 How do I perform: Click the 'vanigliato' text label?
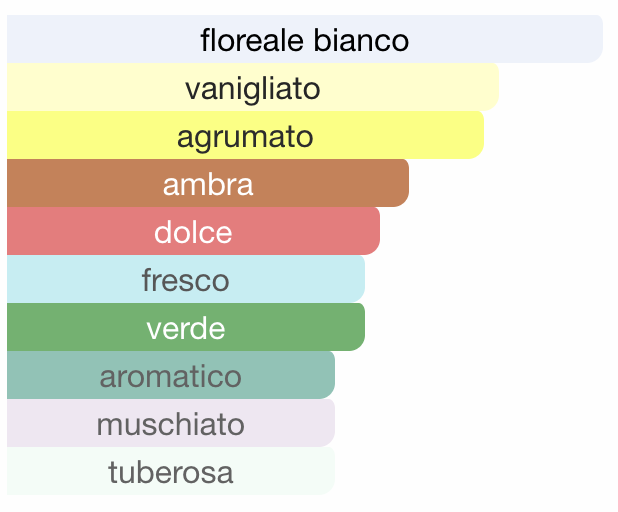point(253,90)
